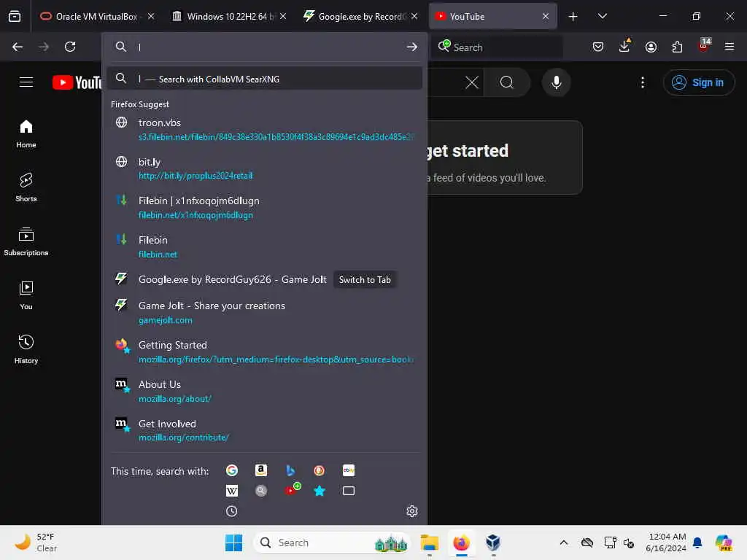Show hidden system tray icons
The height and width of the screenshot is (560, 747).
[x=564, y=542]
